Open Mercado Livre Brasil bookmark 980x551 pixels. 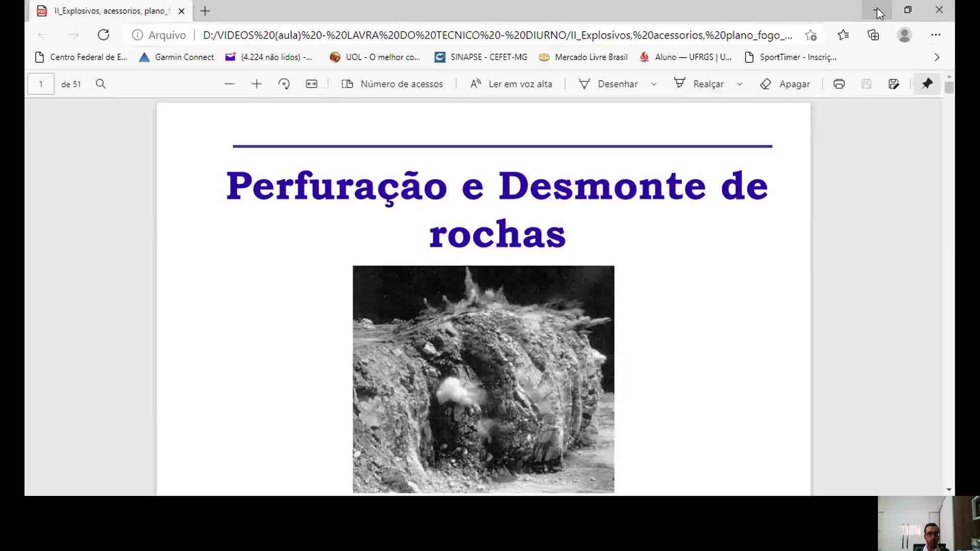click(x=583, y=57)
